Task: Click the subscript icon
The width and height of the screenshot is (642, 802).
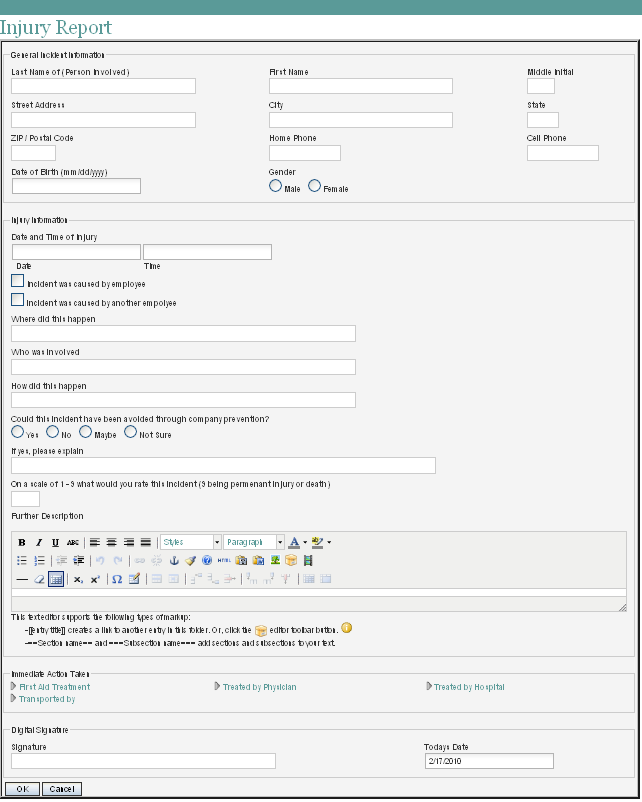Action: click(x=78, y=579)
